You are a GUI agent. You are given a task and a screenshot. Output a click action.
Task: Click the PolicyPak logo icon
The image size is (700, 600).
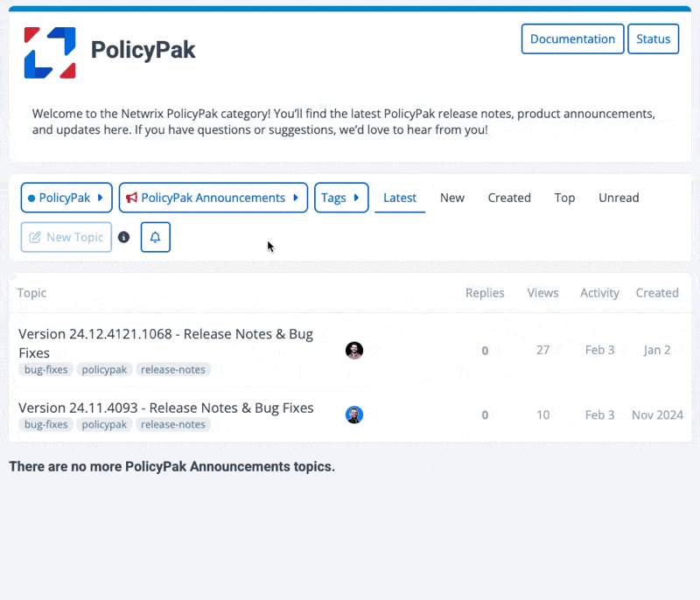(50, 52)
